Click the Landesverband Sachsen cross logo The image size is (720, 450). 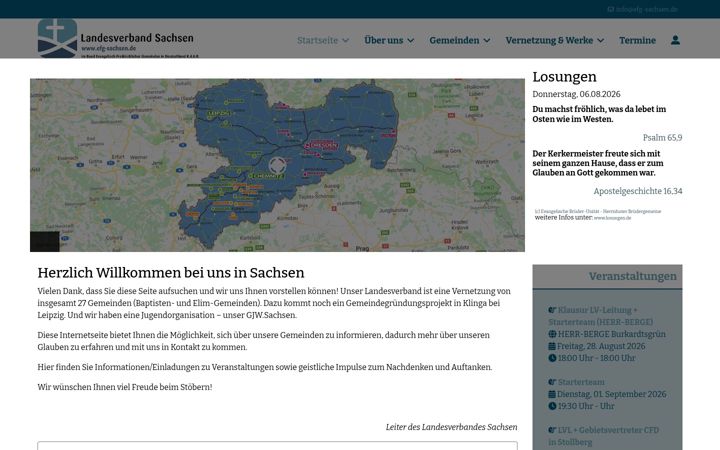[x=57, y=38]
